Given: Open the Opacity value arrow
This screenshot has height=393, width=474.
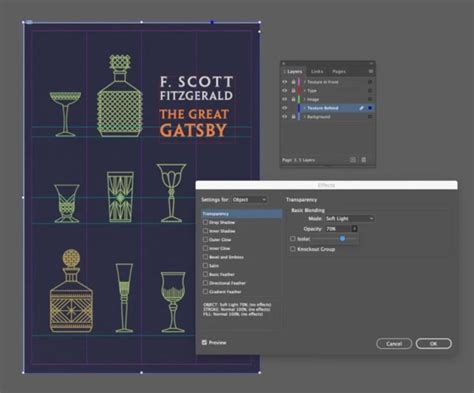Looking at the screenshot, I should (x=354, y=229).
